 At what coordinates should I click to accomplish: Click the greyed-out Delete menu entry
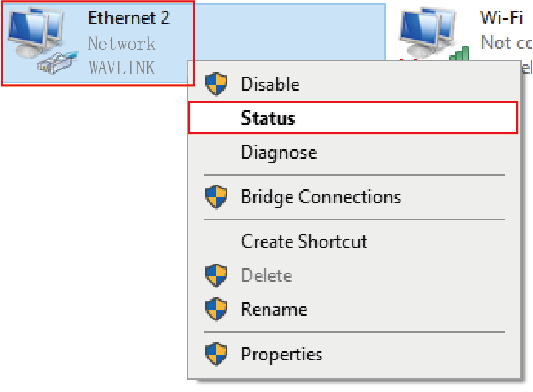click(266, 276)
